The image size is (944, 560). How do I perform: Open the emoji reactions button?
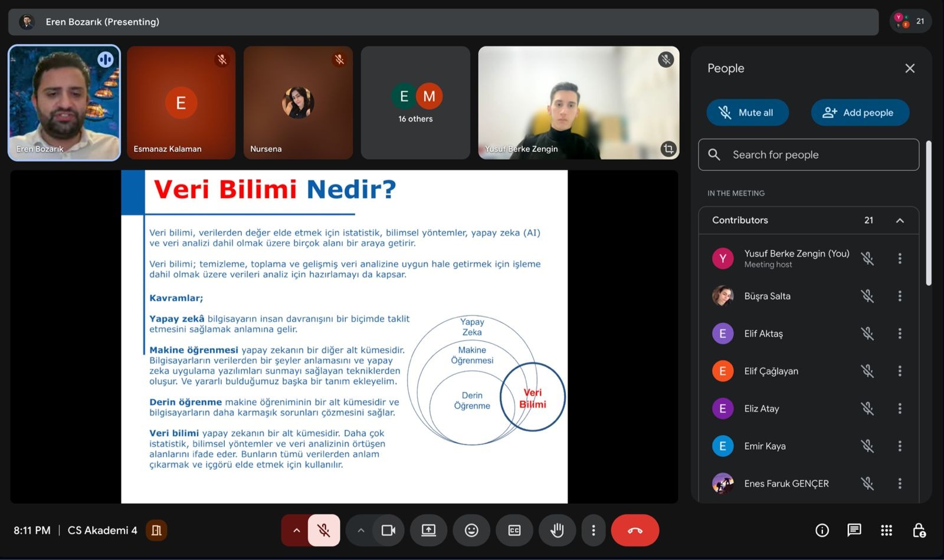tap(471, 531)
